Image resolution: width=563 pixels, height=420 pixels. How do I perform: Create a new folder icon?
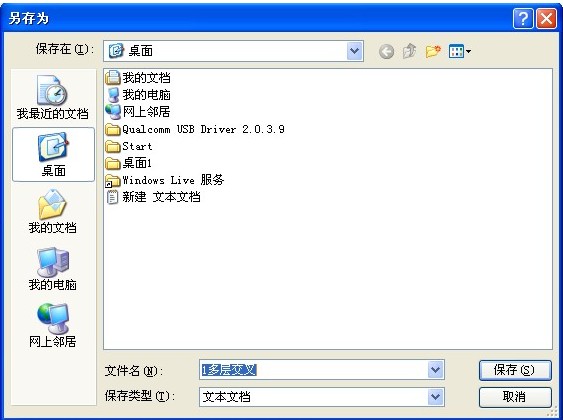433,51
